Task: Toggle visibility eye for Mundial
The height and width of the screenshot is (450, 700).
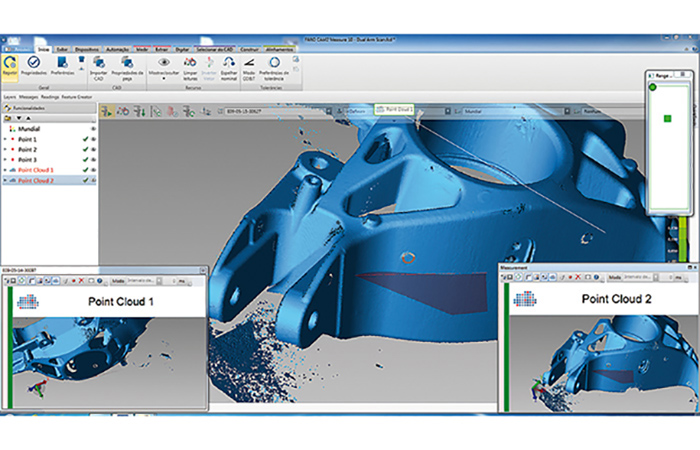Action: (92, 129)
